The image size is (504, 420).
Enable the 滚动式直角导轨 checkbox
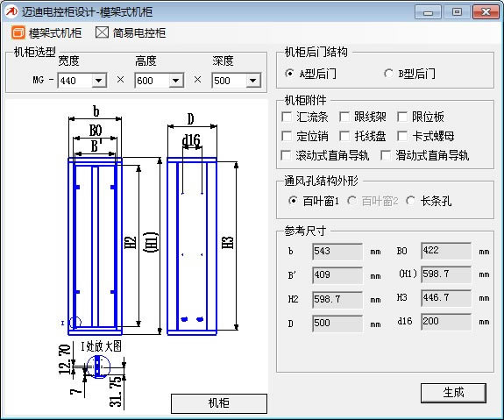point(286,155)
